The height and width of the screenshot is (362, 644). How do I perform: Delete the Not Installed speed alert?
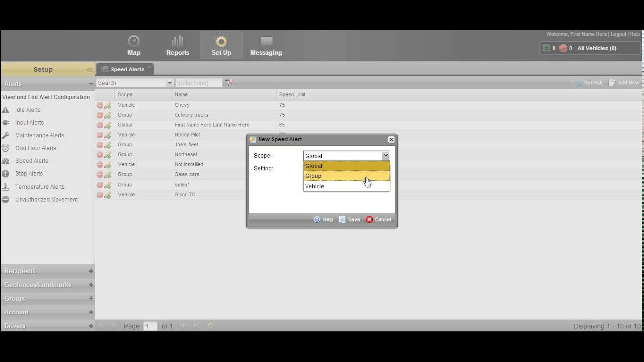tap(100, 165)
